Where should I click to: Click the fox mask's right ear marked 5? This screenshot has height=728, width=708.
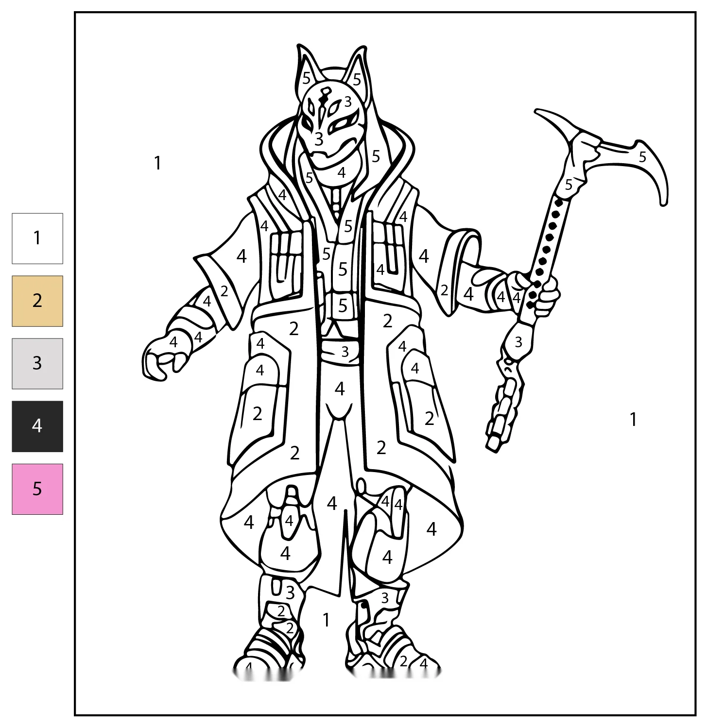(357, 79)
